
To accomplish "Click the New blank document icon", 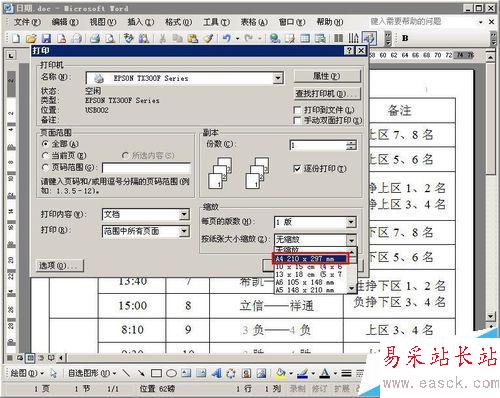I will point(15,38).
